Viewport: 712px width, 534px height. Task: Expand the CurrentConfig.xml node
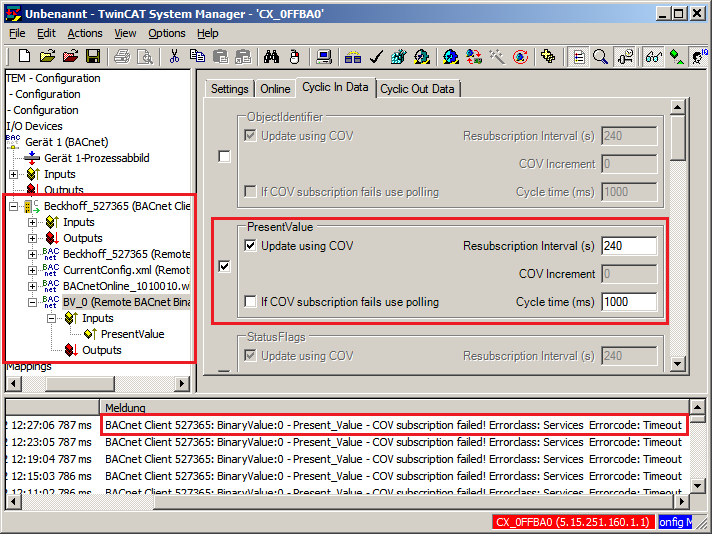[33, 271]
